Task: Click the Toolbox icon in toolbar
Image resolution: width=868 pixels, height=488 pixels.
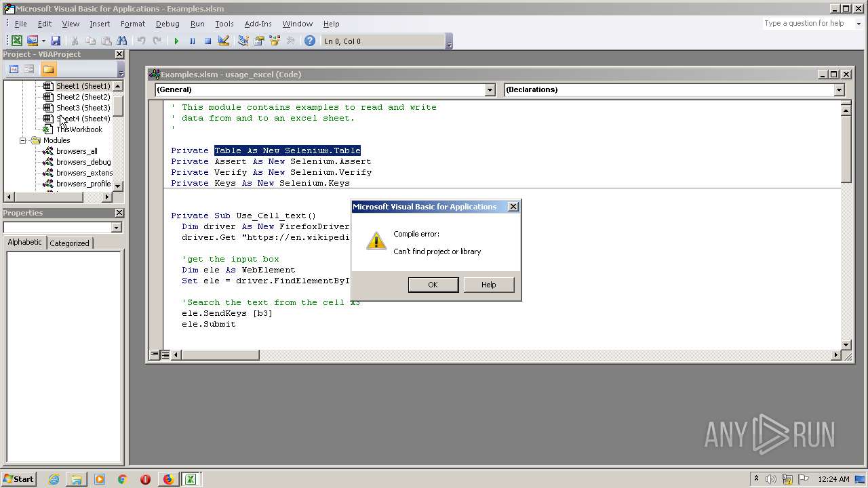Action: click(290, 41)
